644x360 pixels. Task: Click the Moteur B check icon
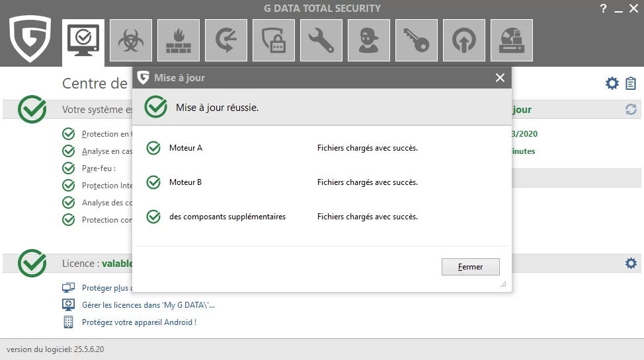pyautogui.click(x=153, y=182)
